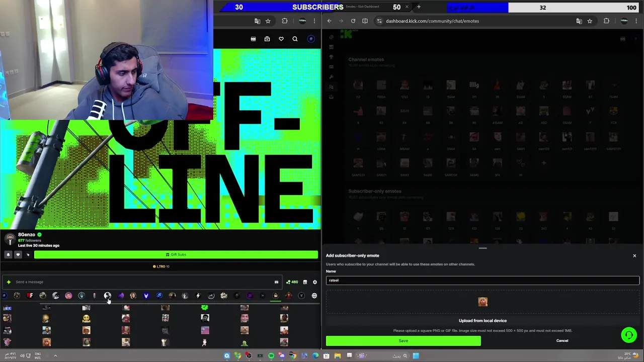Bookmark the dashboard page with star icon
This screenshot has width=644, height=362.
[x=590, y=21]
